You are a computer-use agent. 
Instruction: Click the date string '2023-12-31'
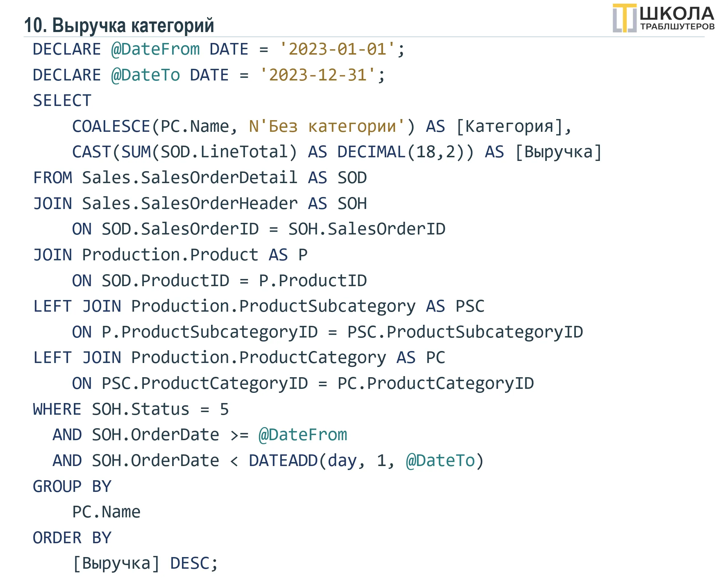(x=317, y=75)
